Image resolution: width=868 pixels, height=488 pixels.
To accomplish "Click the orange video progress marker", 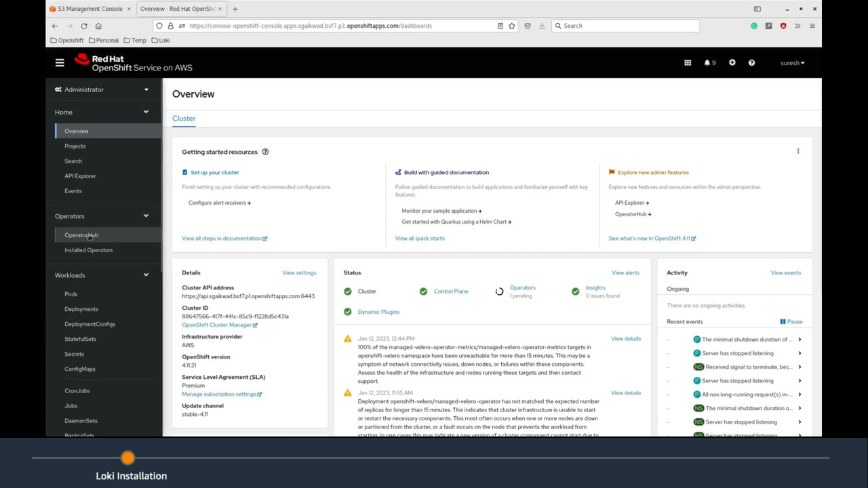I will click(x=127, y=458).
